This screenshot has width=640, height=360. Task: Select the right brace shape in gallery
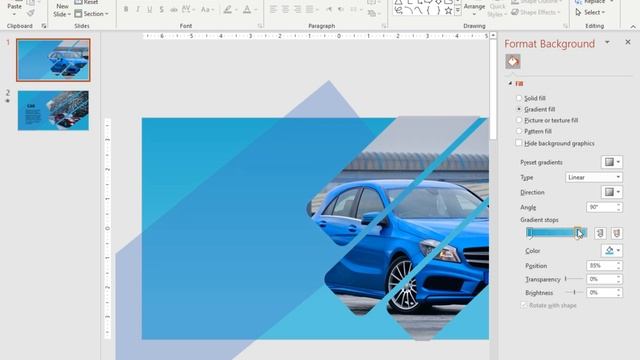point(438,11)
